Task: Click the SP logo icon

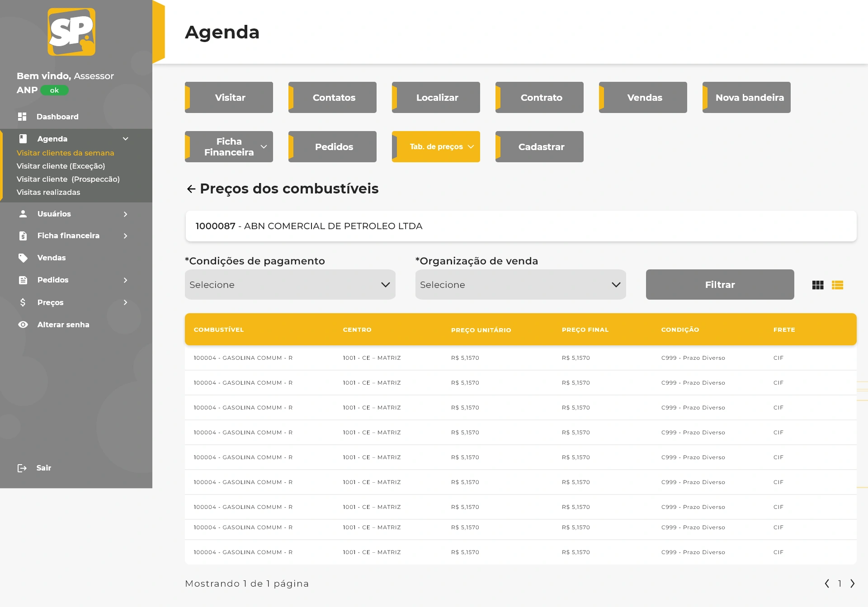Action: click(x=71, y=32)
